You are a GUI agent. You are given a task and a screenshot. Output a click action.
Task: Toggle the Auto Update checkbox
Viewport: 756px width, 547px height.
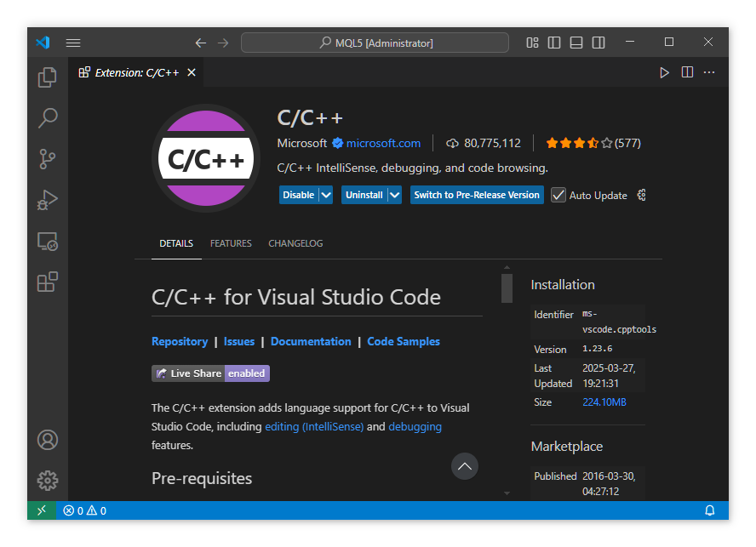click(x=558, y=195)
